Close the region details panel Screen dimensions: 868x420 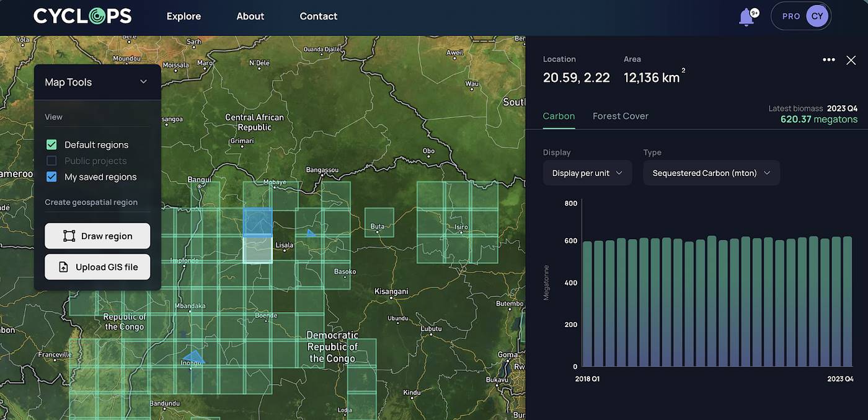(x=851, y=60)
